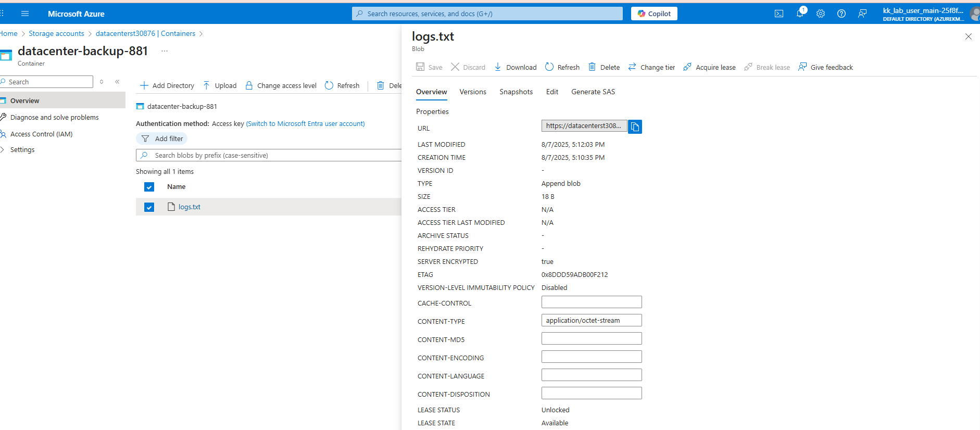Open the ellipsis menu beside container title
This screenshot has width=980, height=430.
pos(165,51)
